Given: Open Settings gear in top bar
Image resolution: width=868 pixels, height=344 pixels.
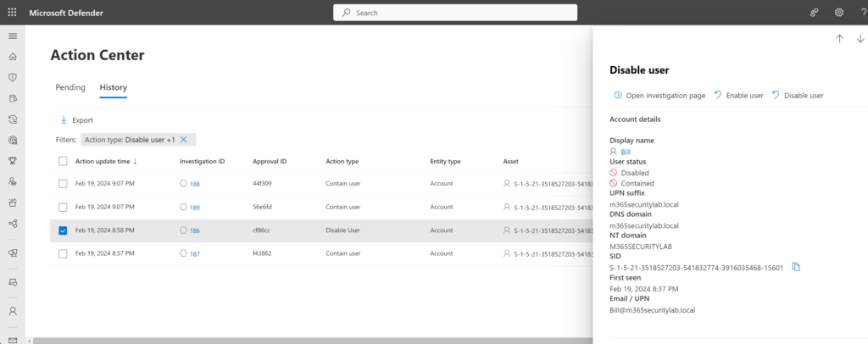Looking at the screenshot, I should click(839, 12).
